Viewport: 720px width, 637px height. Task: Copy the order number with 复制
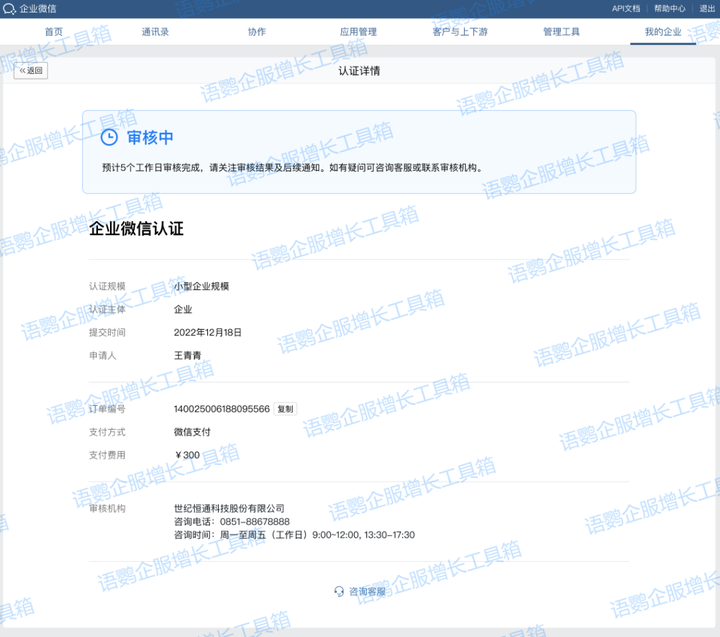[x=286, y=409]
